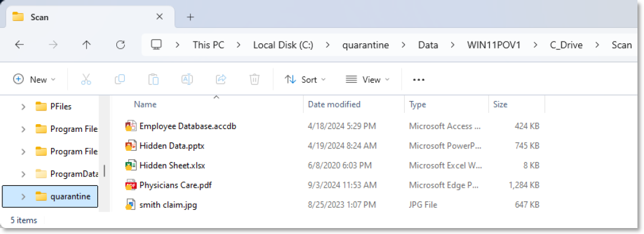644x234 pixels.
Task: Click the Delete trash can icon
Action: pos(255,80)
